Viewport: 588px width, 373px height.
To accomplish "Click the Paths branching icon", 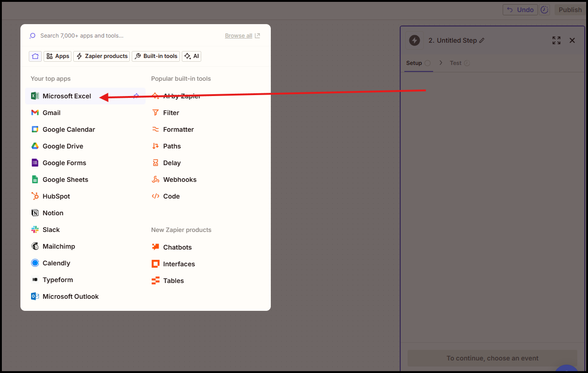I will 155,146.
